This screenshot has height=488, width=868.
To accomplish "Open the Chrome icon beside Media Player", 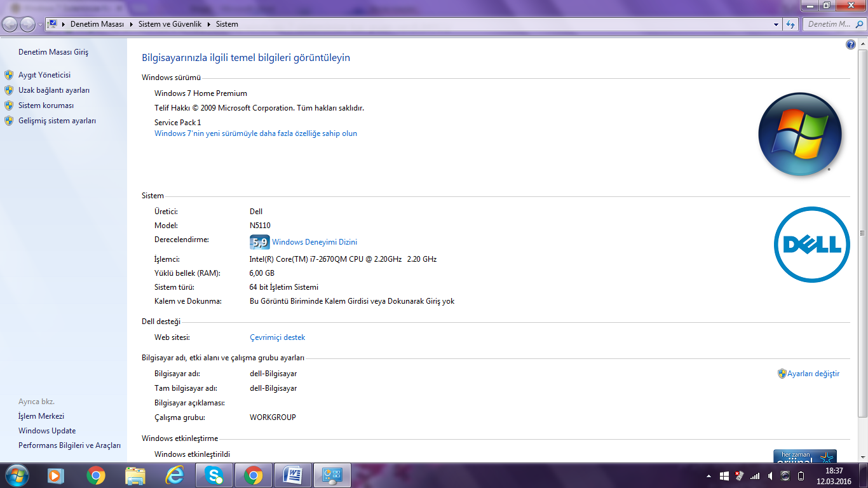I will pos(96,475).
